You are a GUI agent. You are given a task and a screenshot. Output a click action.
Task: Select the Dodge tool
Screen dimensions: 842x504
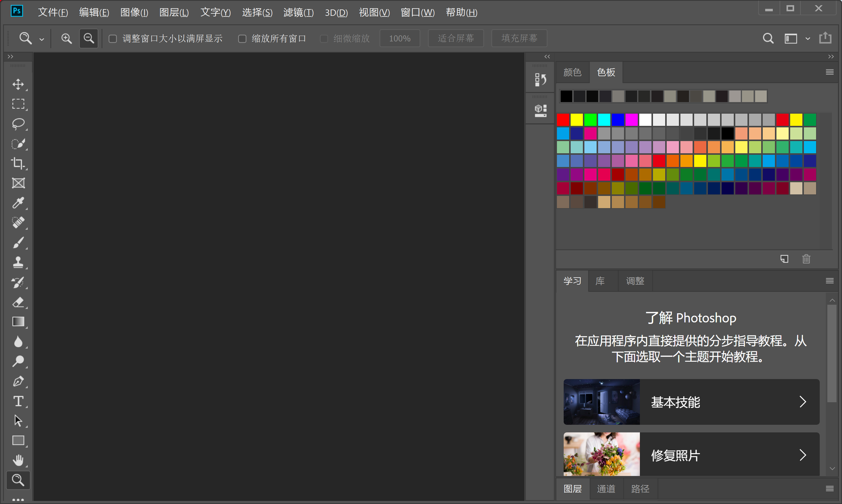[x=18, y=361]
